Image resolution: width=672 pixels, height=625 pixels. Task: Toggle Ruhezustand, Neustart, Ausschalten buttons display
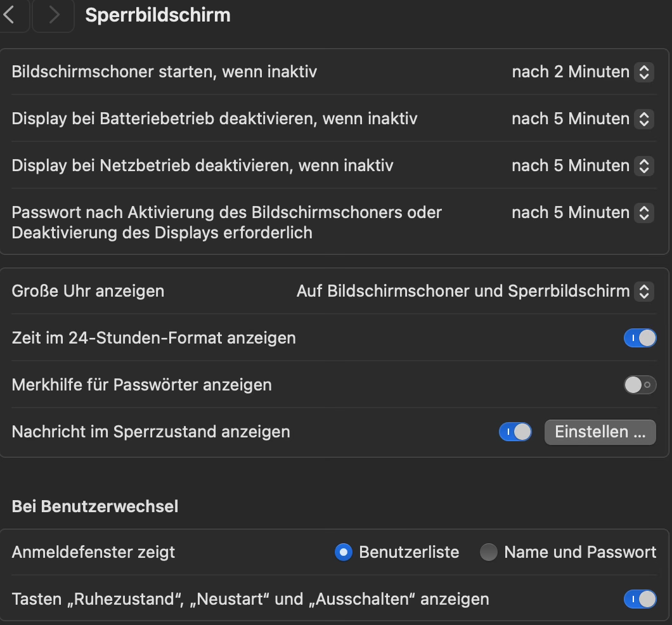tap(640, 599)
